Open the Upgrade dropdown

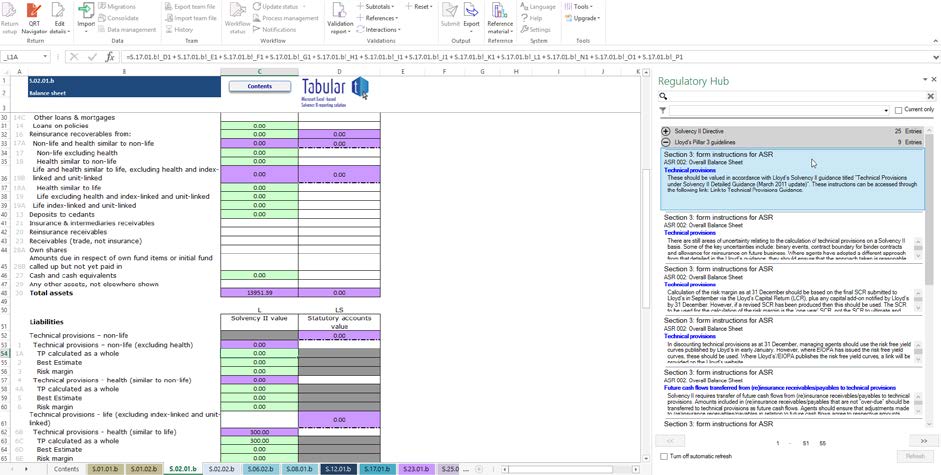582,18
